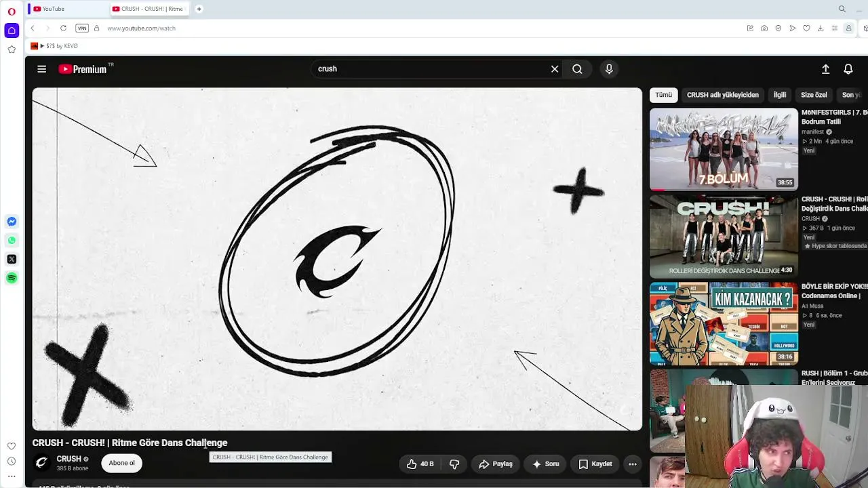The image size is (868, 488).
Task: Launch WhatsApp from the Opera sidebar
Action: (x=12, y=240)
